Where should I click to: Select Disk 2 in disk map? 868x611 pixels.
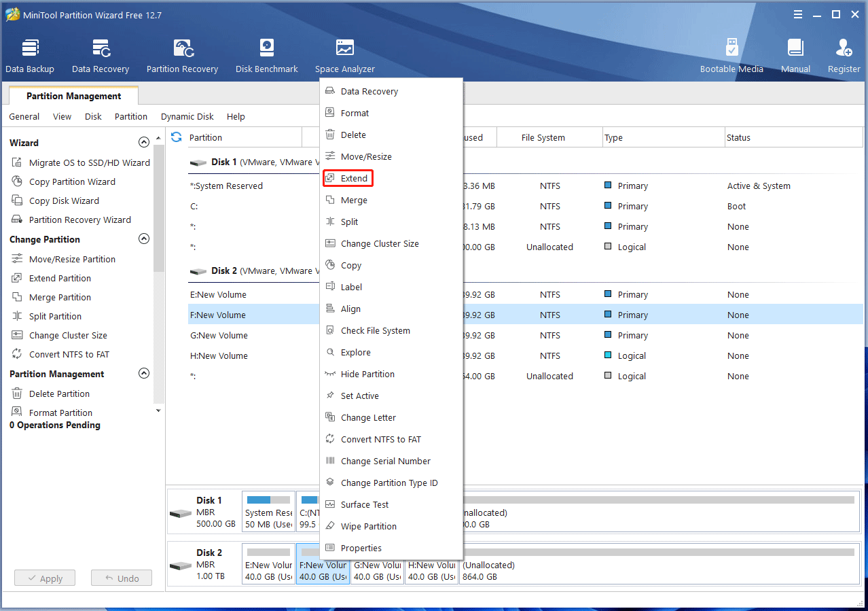pos(204,565)
